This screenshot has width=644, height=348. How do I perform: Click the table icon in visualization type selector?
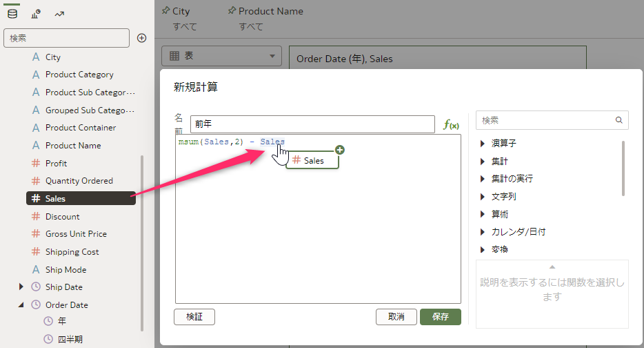(x=174, y=55)
